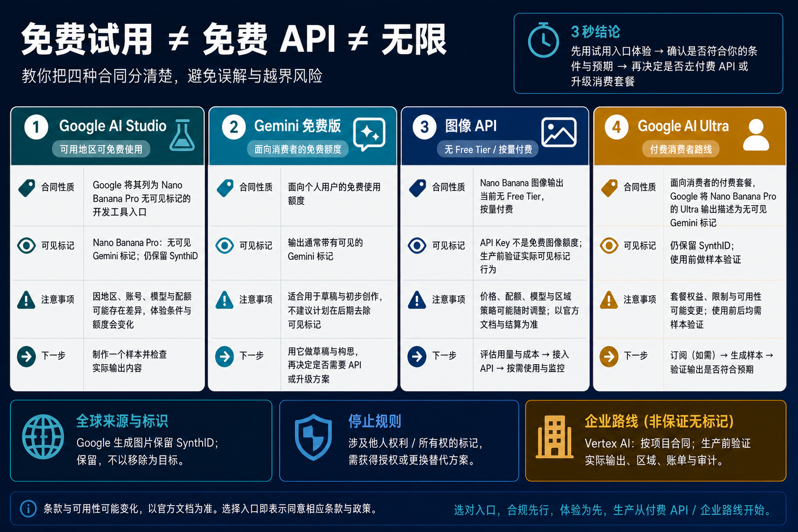Click the 下一步 arrow icon in Gemini 免费版 card

point(225,356)
